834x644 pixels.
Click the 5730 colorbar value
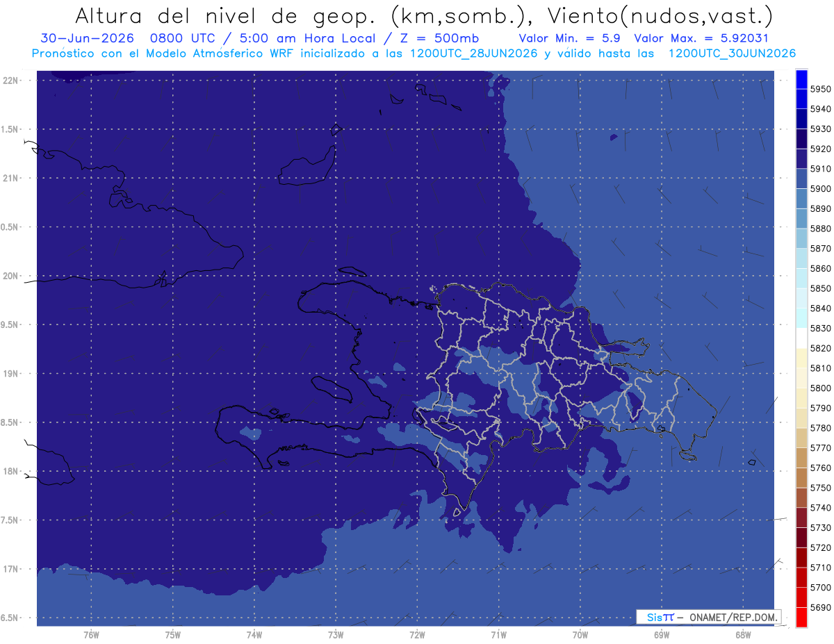(x=821, y=528)
